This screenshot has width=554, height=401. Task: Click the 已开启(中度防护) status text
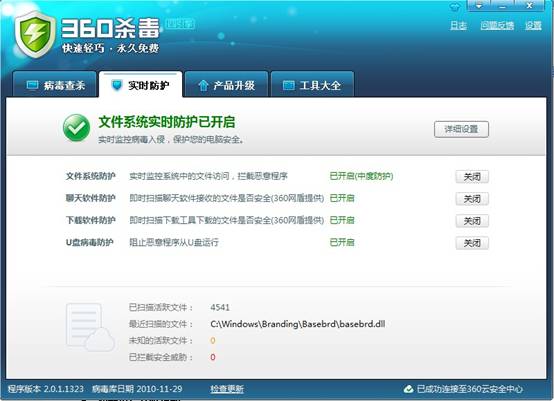click(361, 176)
